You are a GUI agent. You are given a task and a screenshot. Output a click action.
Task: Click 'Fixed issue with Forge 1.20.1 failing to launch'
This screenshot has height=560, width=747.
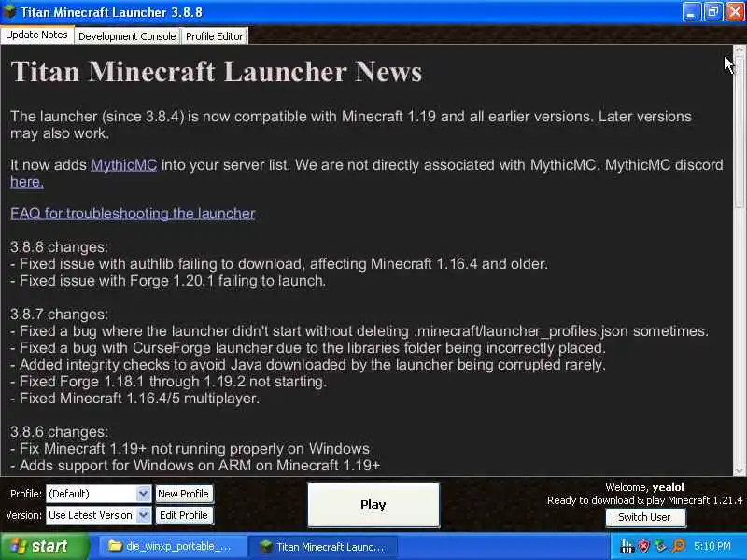coord(168,281)
